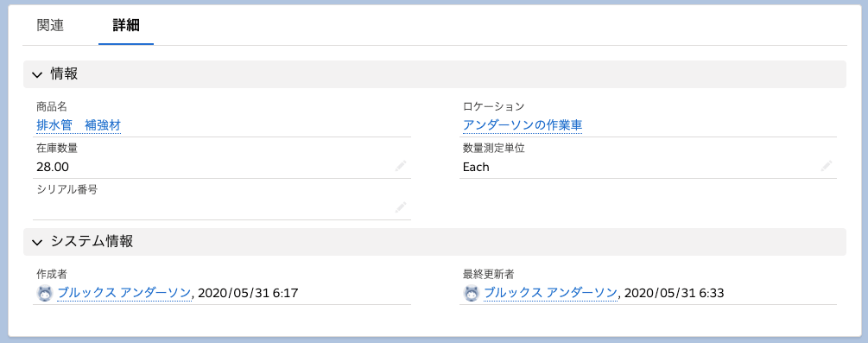
Task: Click the Each unit of measure value
Action: coord(476,167)
